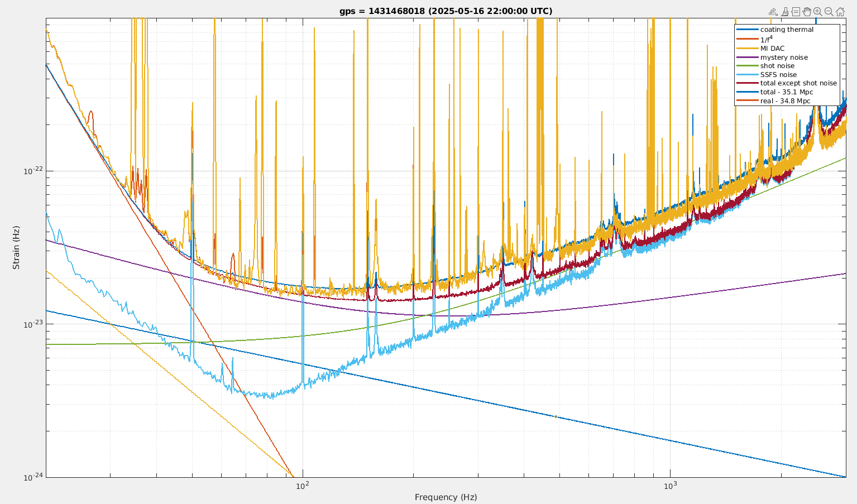Click the purple mystery noise legend line
The width and height of the screenshot is (857, 504).
coord(748,57)
